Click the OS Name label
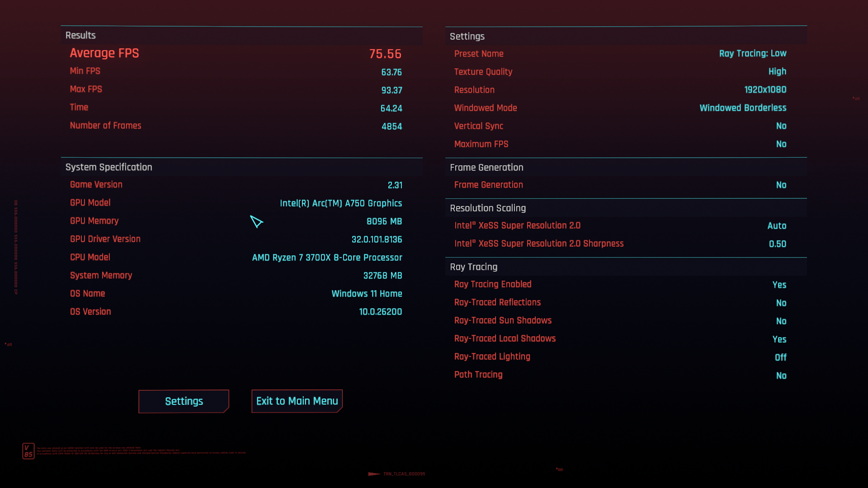Screen dimensions: 868x488 coord(87,294)
